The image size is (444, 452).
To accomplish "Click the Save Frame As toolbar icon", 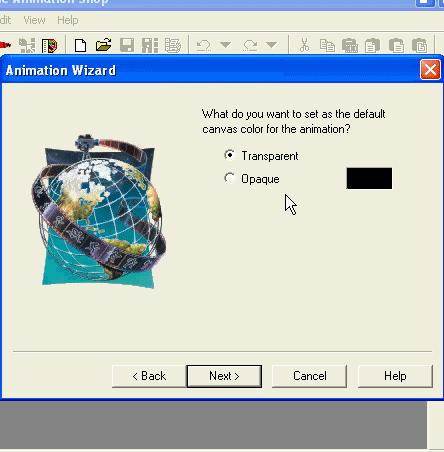I will 150,45.
